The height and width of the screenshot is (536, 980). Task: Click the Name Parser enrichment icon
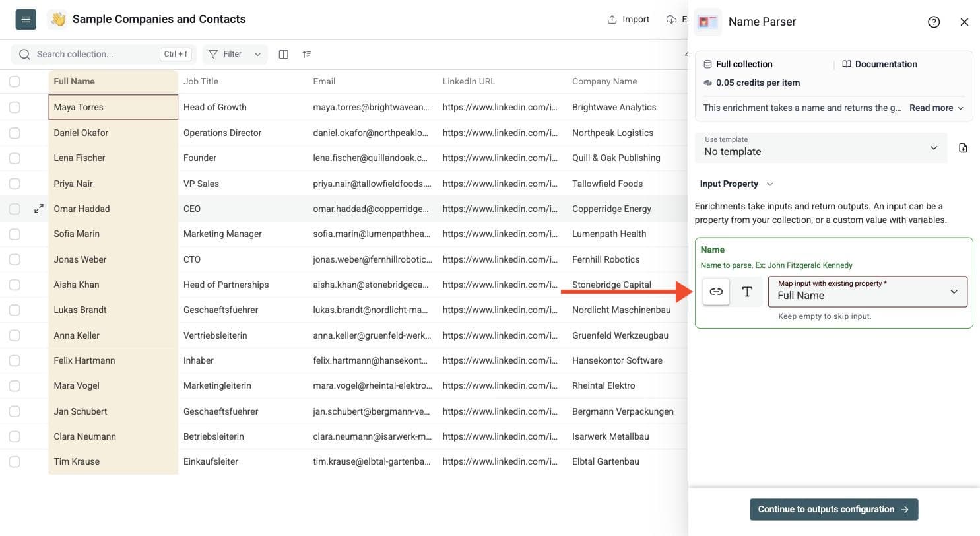[708, 22]
